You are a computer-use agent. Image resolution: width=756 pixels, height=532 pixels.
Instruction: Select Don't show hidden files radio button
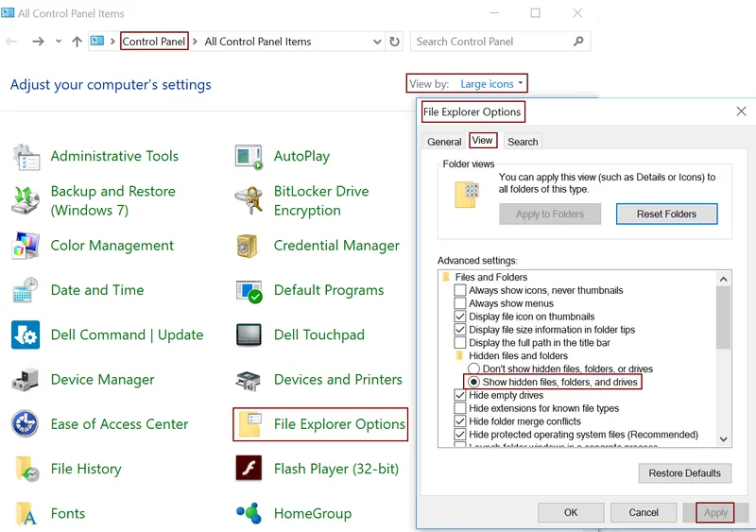tap(473, 369)
